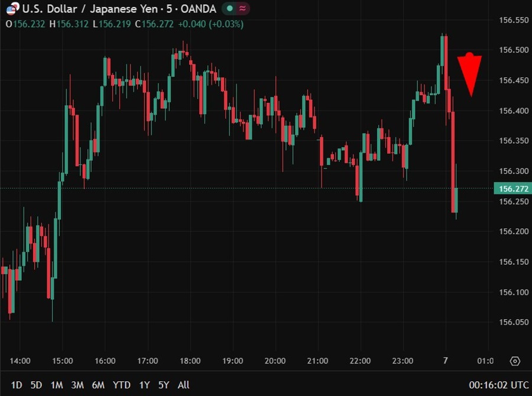Click the change value +0.040 (+0.03%)
Screen dimensions: 532x396
(210, 24)
